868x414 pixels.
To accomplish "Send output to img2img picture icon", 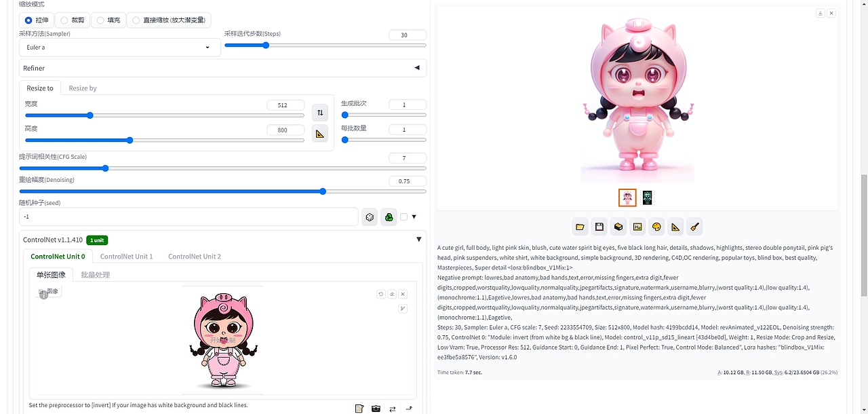I will coord(637,227).
